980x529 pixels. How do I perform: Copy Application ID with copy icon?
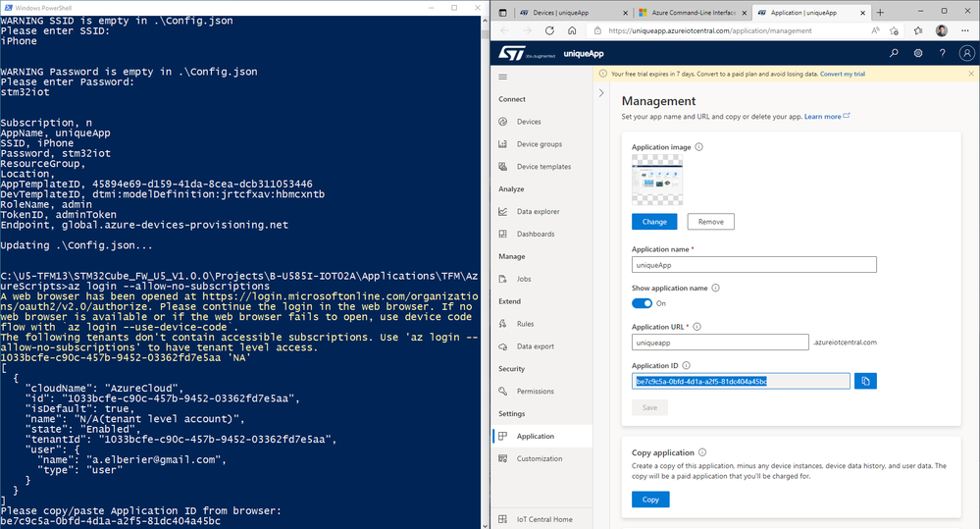(865, 381)
